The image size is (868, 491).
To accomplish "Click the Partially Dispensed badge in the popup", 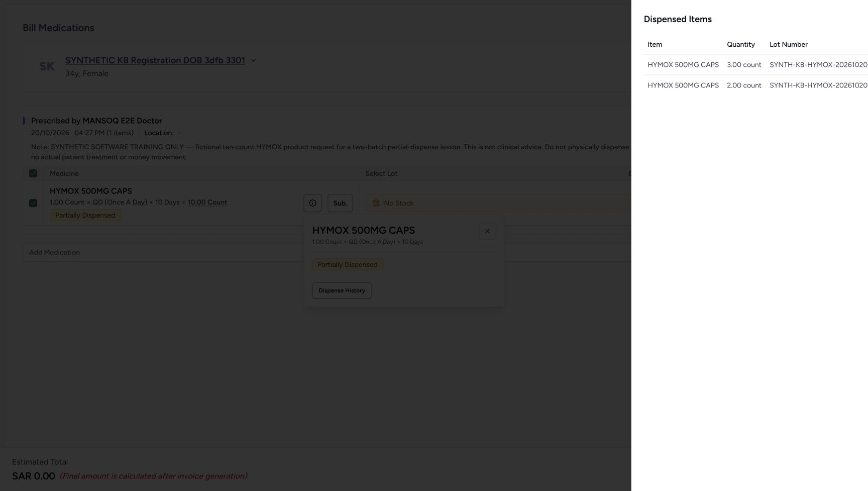I will point(348,264).
